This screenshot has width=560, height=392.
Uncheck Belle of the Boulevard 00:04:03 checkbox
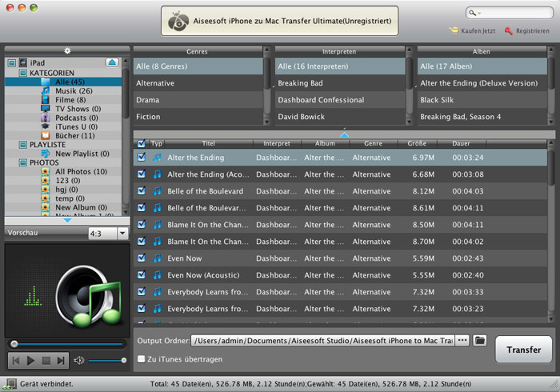[x=142, y=190]
